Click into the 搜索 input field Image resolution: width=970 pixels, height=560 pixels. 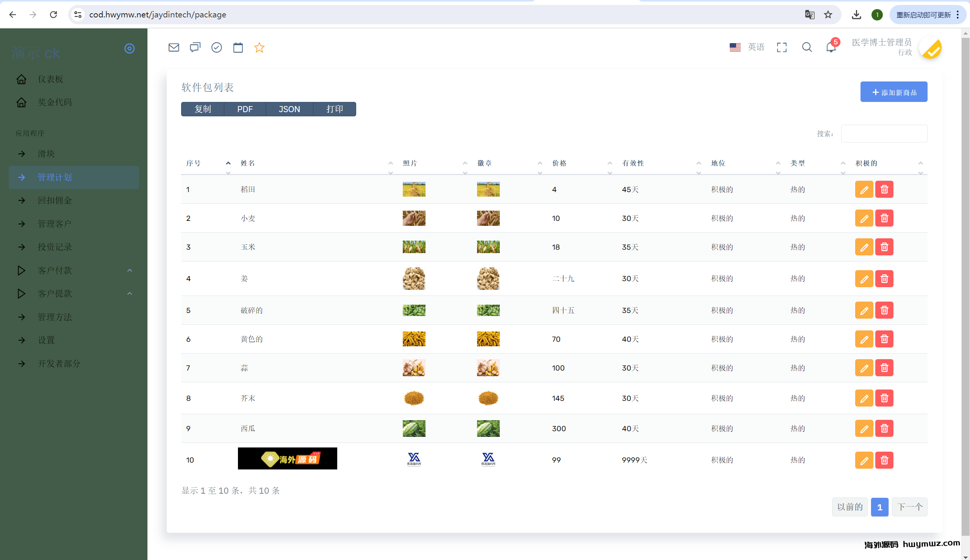click(x=884, y=133)
